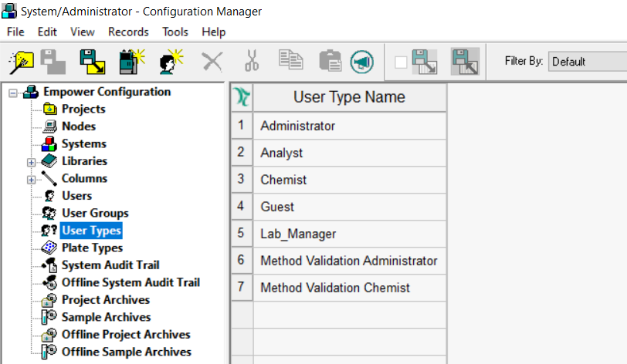627x364 pixels.
Task: Select the Chemist user type row
Action: point(350,180)
